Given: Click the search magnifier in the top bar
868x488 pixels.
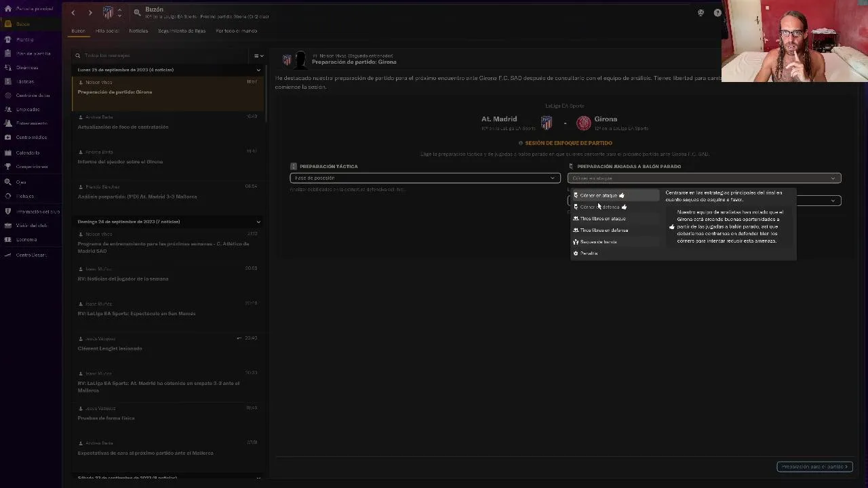Looking at the screenshot, I should pos(137,12).
